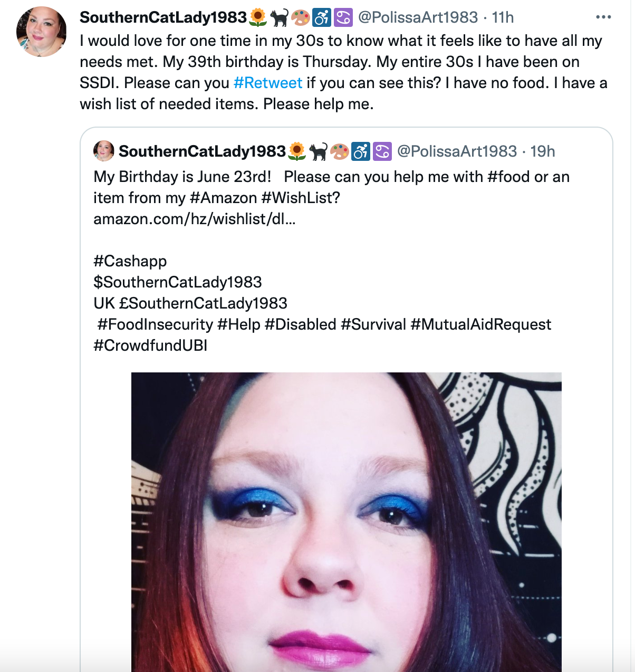Click the sunflower emoji in quoted tweet header
The height and width of the screenshot is (672, 635).
297,152
